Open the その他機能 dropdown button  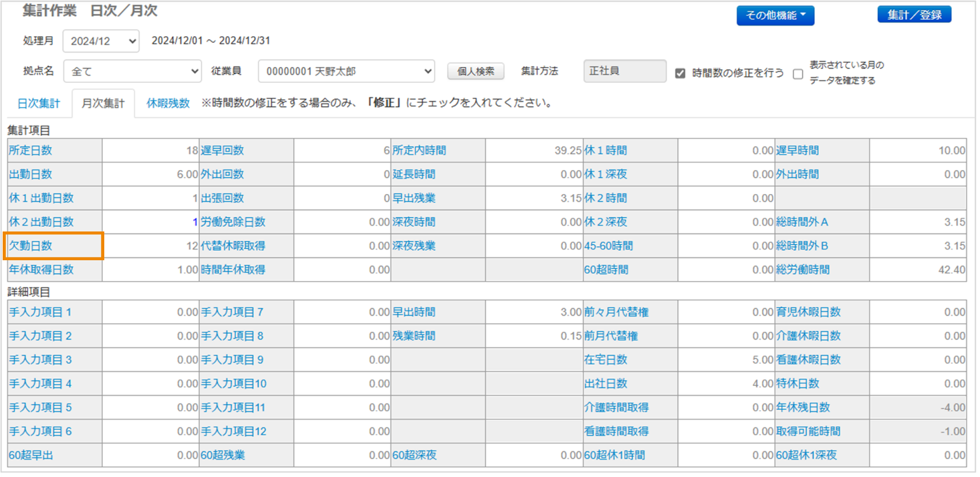click(775, 15)
